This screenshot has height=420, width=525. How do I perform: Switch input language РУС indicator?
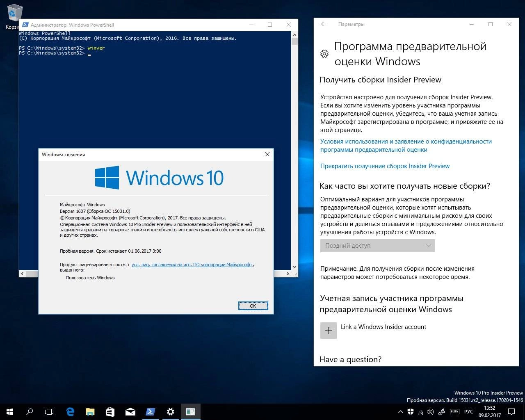pos(469,412)
